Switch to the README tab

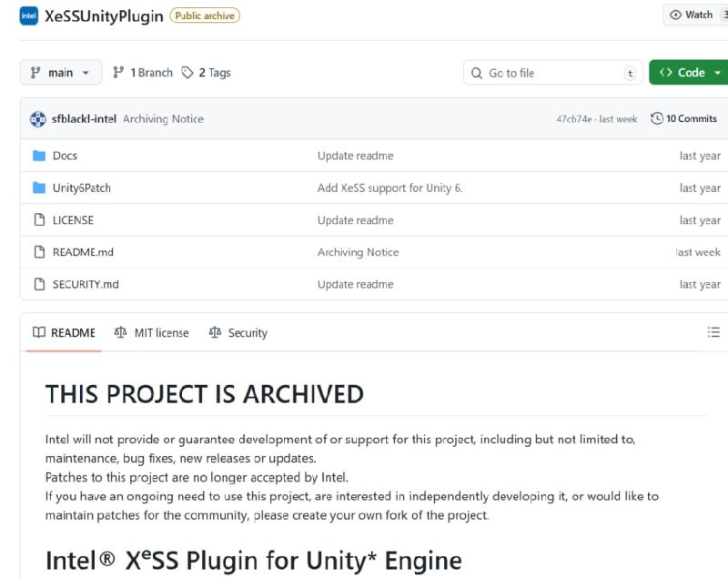tap(64, 333)
